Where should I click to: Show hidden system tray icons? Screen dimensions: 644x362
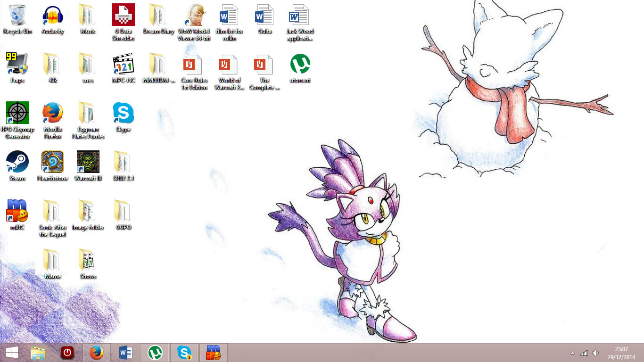click(x=573, y=353)
